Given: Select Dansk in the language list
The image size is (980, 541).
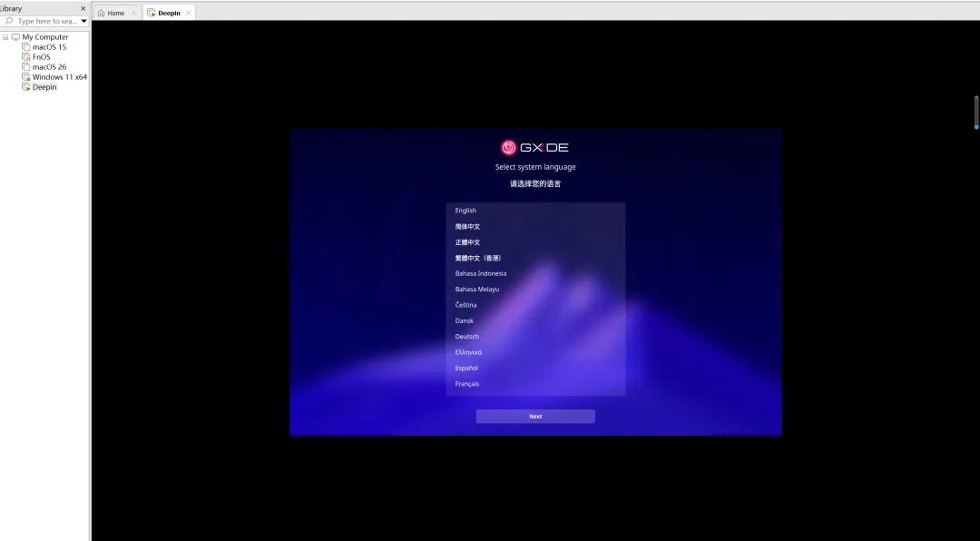Looking at the screenshot, I should [535, 320].
